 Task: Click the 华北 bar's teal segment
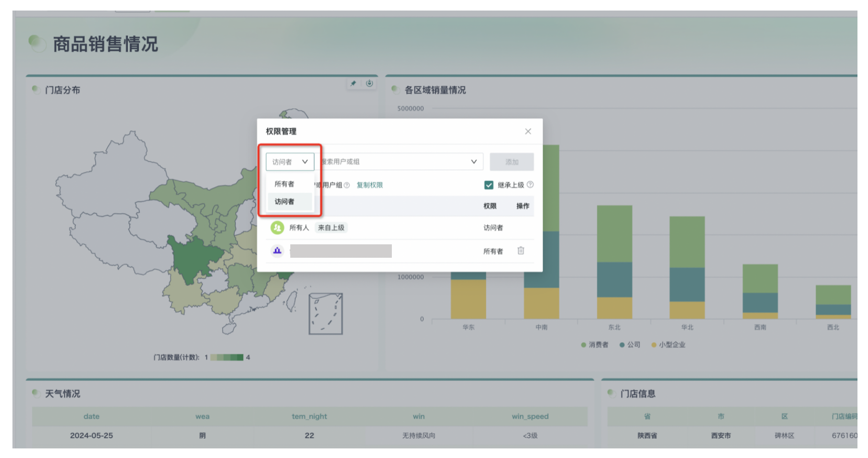(687, 285)
